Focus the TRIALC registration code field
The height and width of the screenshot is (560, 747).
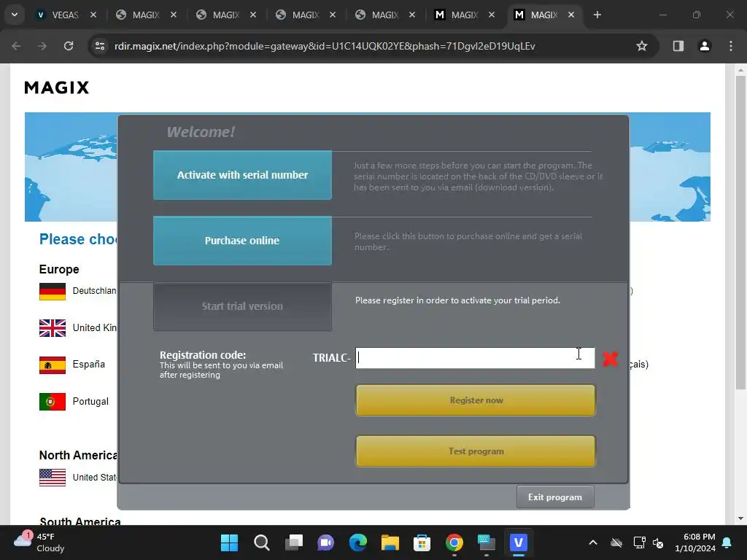click(475, 357)
